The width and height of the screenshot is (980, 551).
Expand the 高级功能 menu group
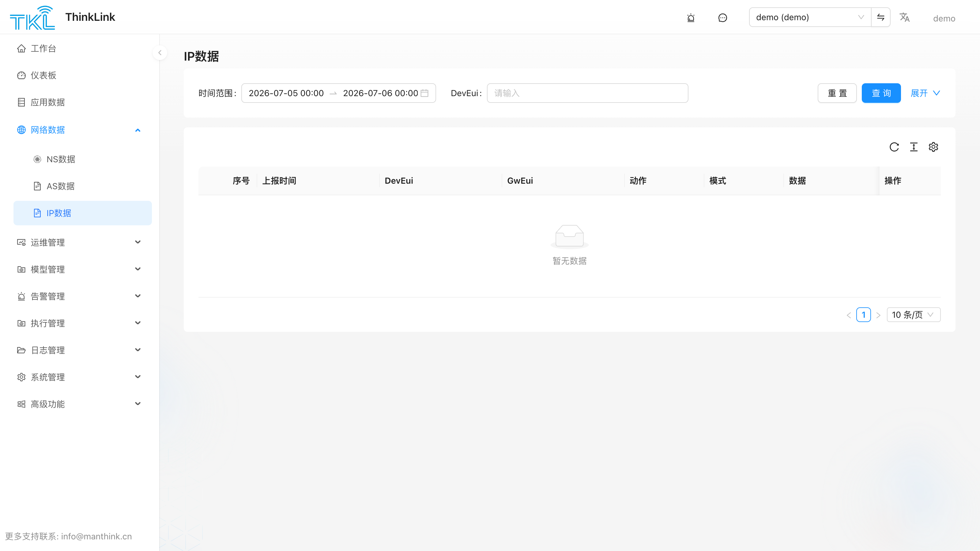coord(83,404)
